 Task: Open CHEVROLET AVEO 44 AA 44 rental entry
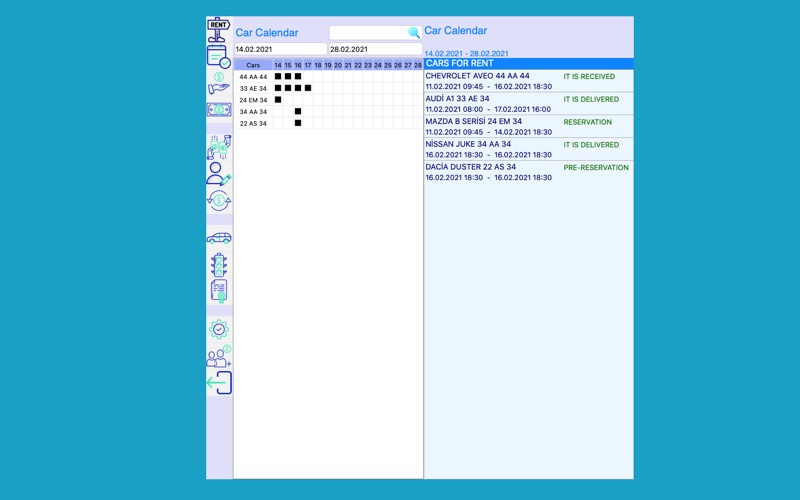click(529, 81)
